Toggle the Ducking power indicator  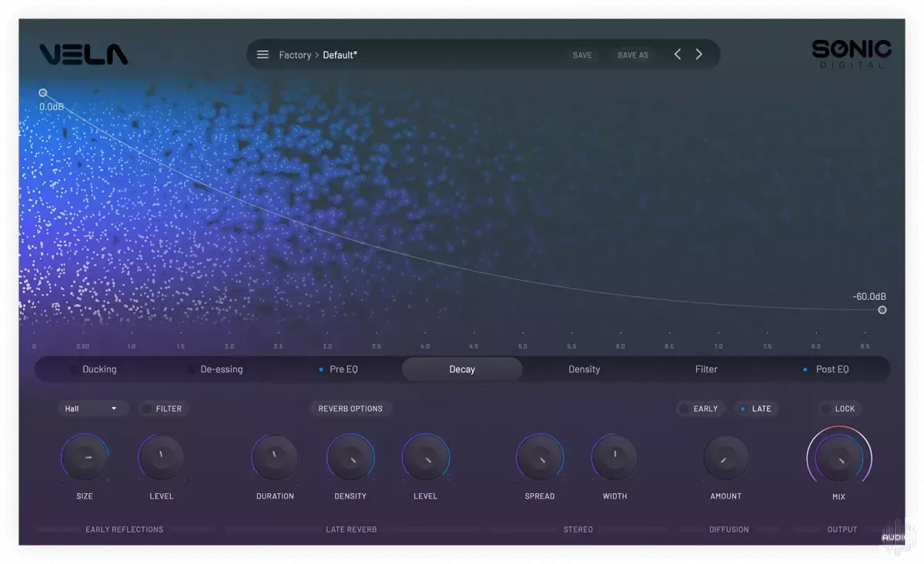click(x=74, y=370)
